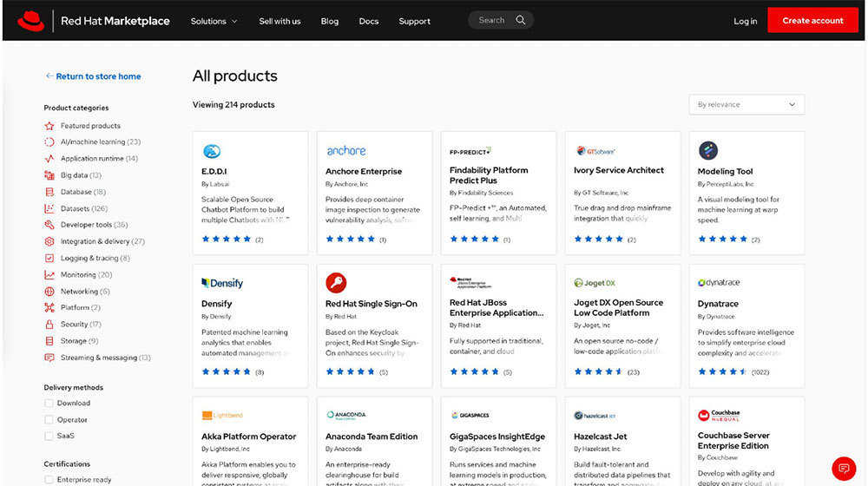
Task: Select the AI/machine learning category icon
Action: tap(49, 142)
